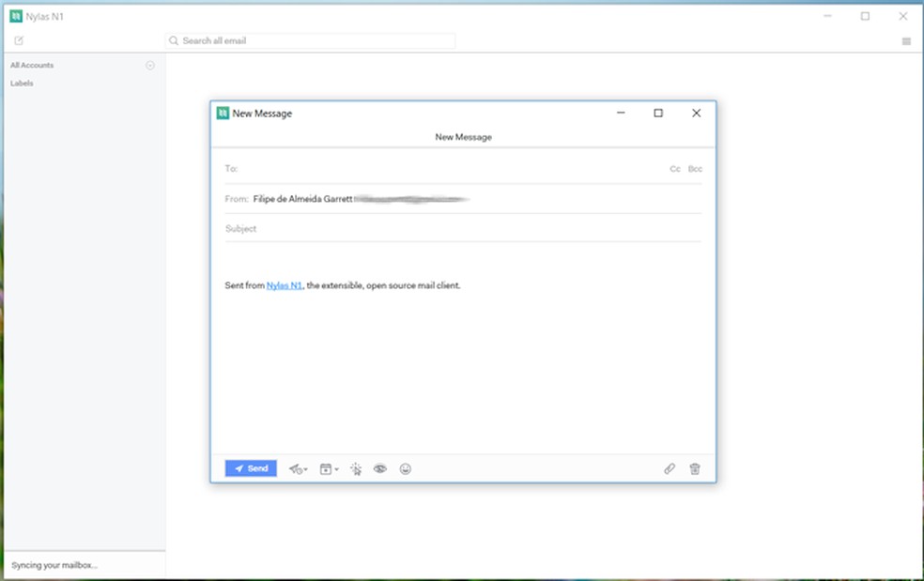Image resolution: width=924 pixels, height=581 pixels.
Task: Open the scheduler calendar dropdown
Action: [x=329, y=469]
